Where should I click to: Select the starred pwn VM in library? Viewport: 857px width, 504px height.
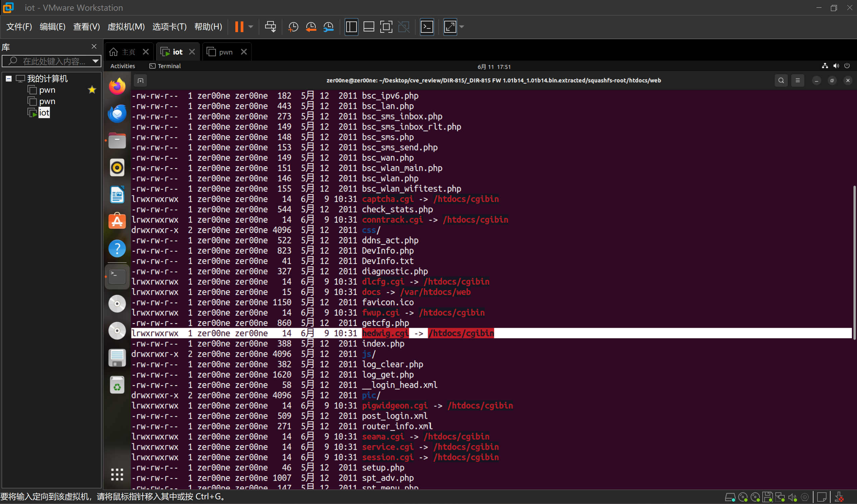click(47, 90)
